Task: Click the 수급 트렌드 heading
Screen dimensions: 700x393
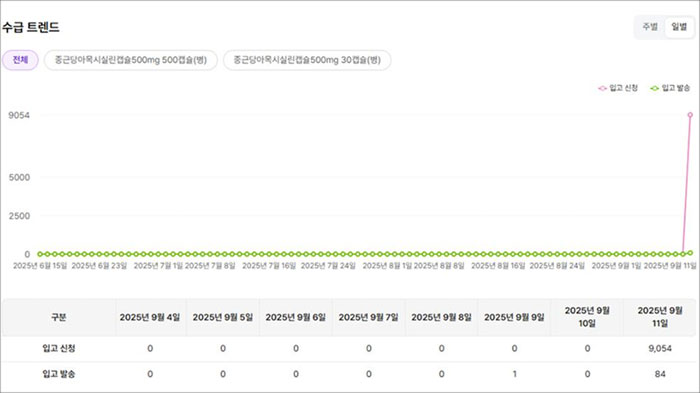Action: [31, 27]
